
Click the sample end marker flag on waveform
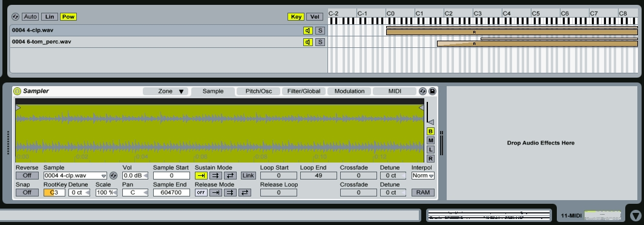click(421, 107)
